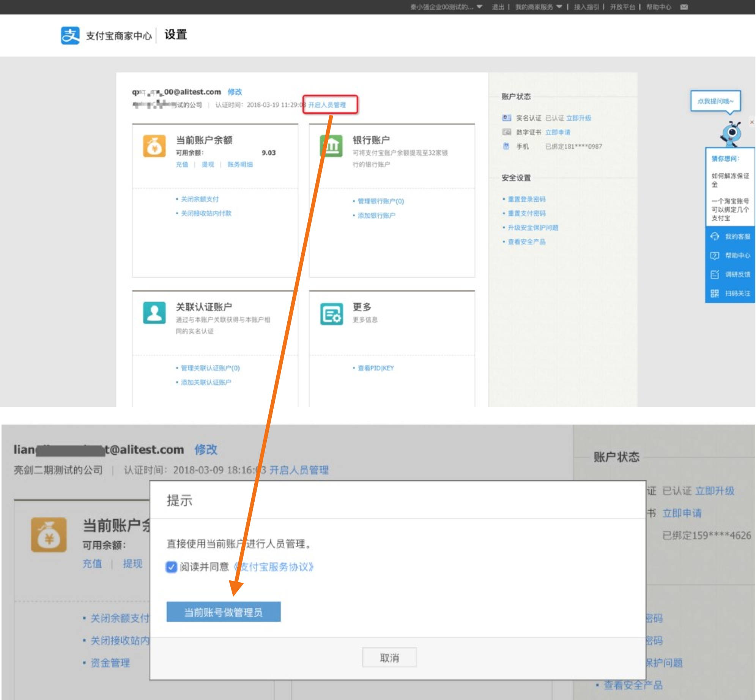Screen dimensions: 756x700
Task: Uncheck the 阅读并同意 agreement checkbox
Action: pyautogui.click(x=171, y=567)
